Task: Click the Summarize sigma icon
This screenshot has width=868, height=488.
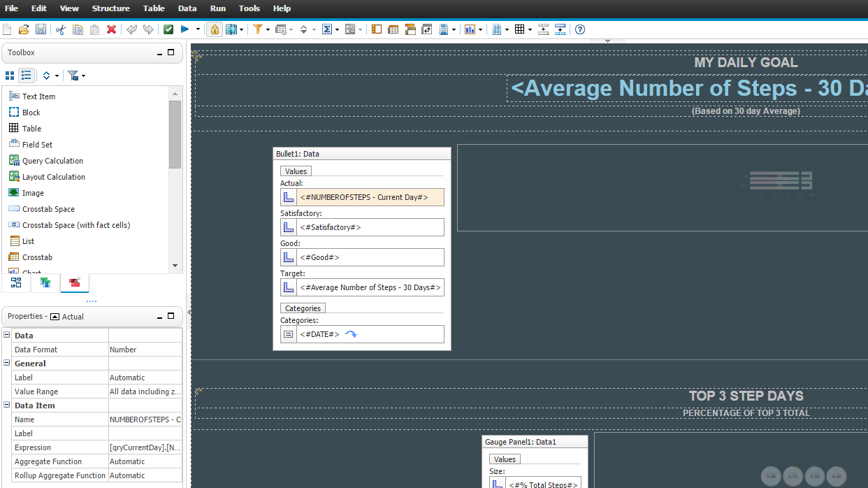Action: [328, 29]
